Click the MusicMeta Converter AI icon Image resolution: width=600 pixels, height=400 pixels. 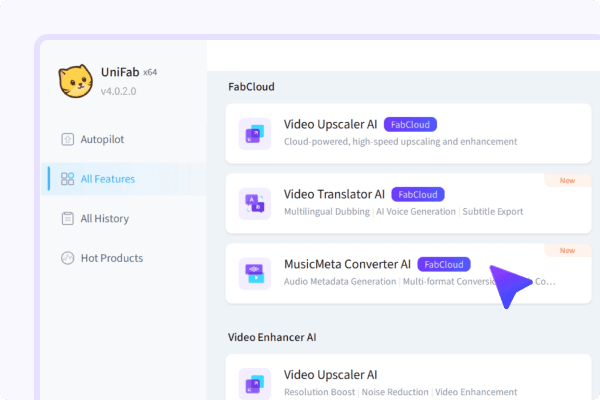pos(255,274)
